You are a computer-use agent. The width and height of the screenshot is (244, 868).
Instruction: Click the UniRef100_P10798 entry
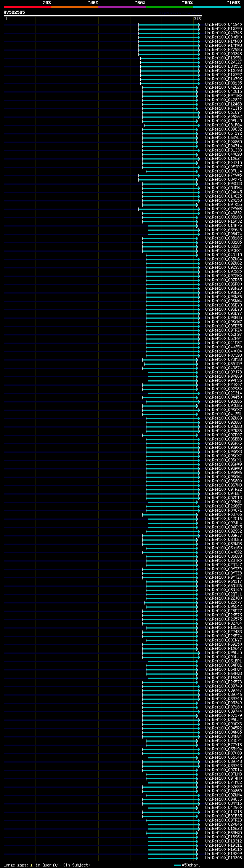click(x=223, y=70)
